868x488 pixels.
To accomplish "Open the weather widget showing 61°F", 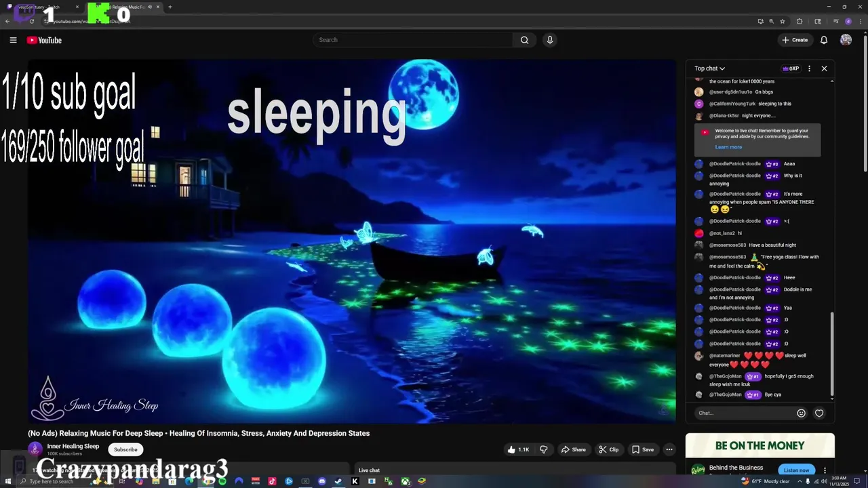I will 765,481.
